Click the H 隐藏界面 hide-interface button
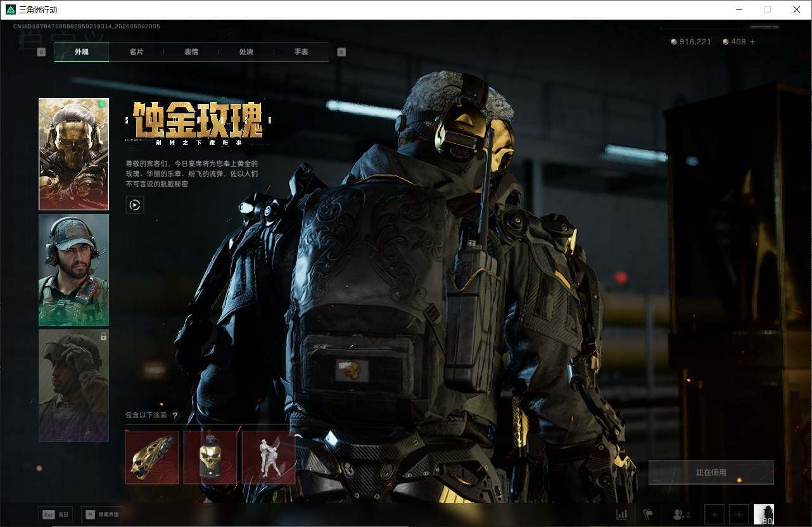812x527 pixels. (x=103, y=514)
